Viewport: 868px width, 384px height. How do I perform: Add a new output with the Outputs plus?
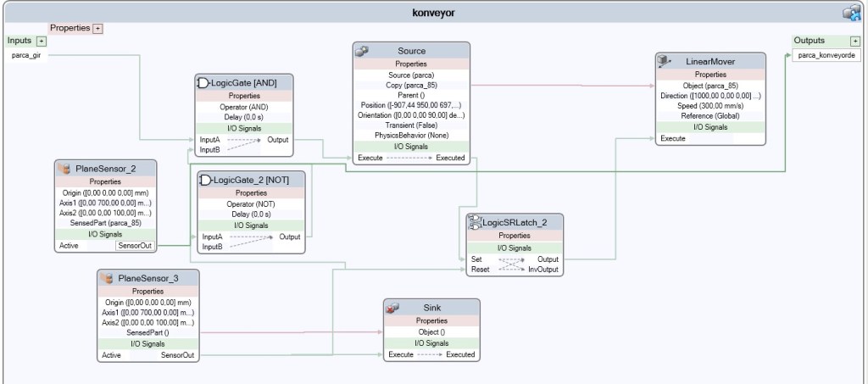coord(855,41)
